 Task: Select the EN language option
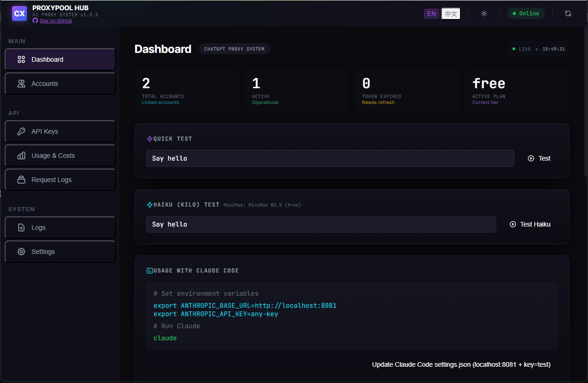[x=431, y=13]
